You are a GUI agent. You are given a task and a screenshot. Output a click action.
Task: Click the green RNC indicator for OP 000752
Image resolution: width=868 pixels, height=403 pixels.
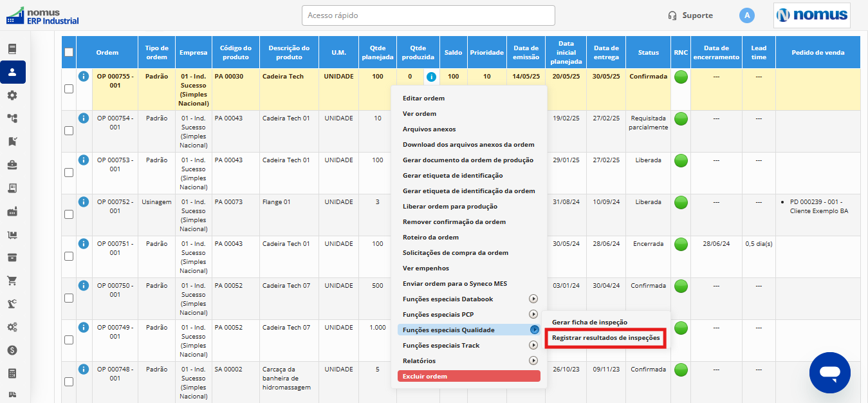(681, 203)
